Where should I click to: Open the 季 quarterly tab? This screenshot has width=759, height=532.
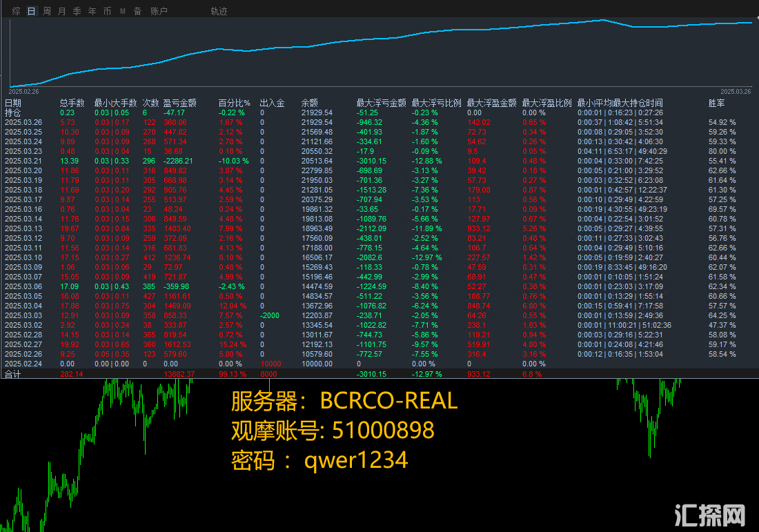point(77,11)
